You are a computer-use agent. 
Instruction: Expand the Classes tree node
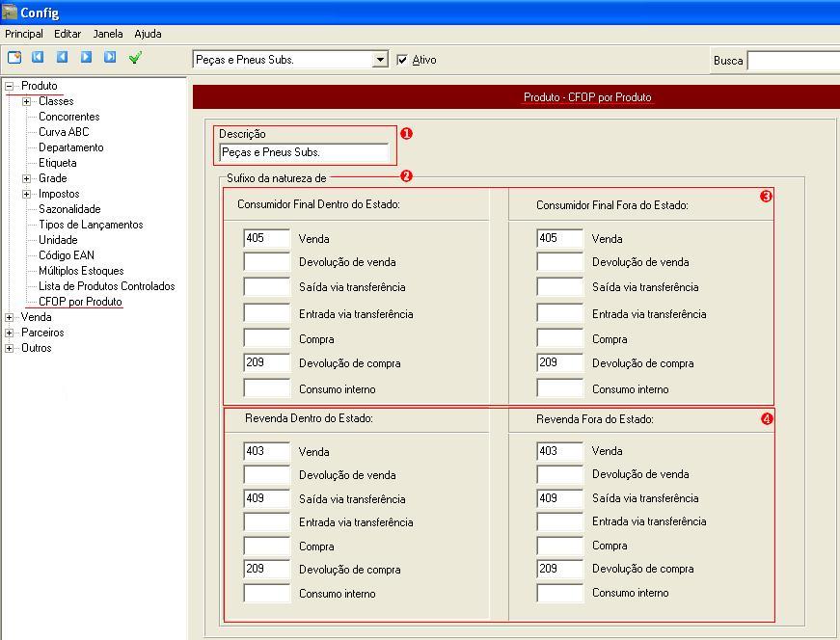coord(27,101)
